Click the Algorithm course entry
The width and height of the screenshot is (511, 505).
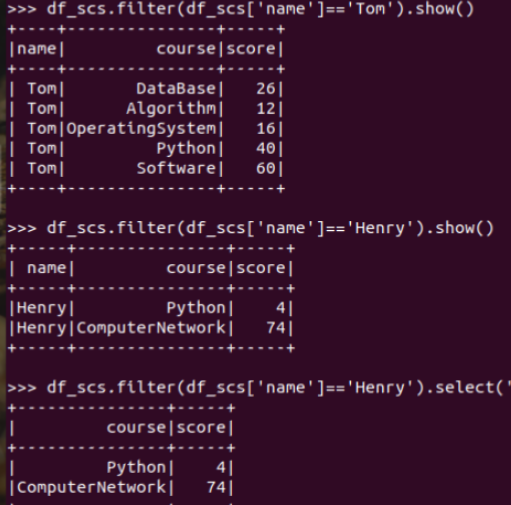point(171,109)
